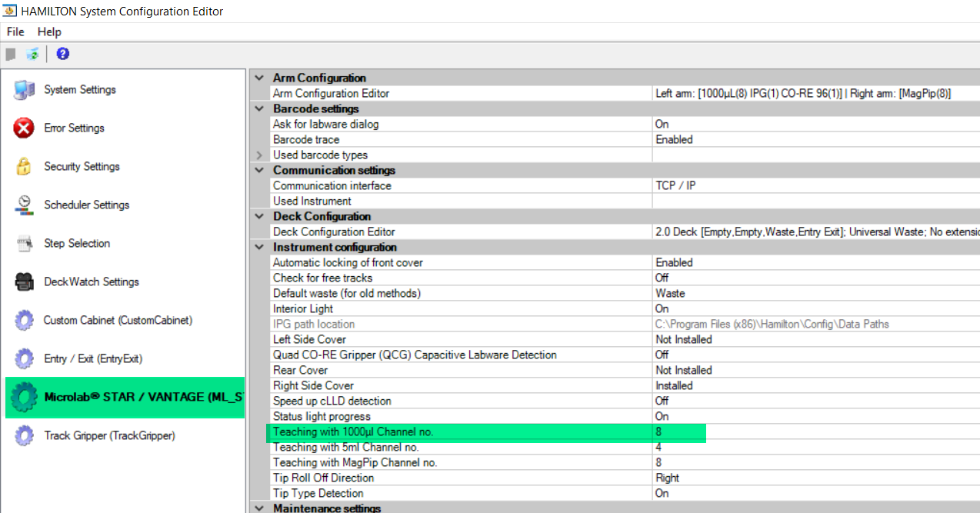Open help via blue question mark icon
This screenshot has height=513, width=980.
click(x=63, y=54)
